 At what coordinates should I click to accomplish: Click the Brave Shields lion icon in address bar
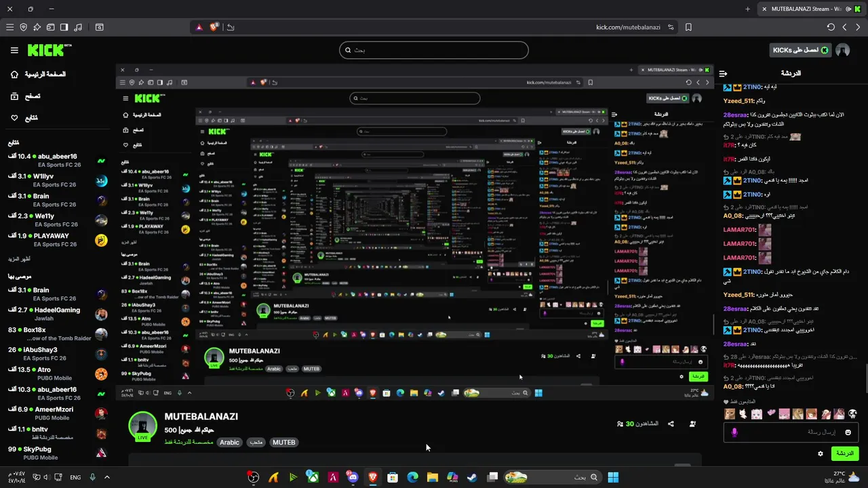click(214, 27)
